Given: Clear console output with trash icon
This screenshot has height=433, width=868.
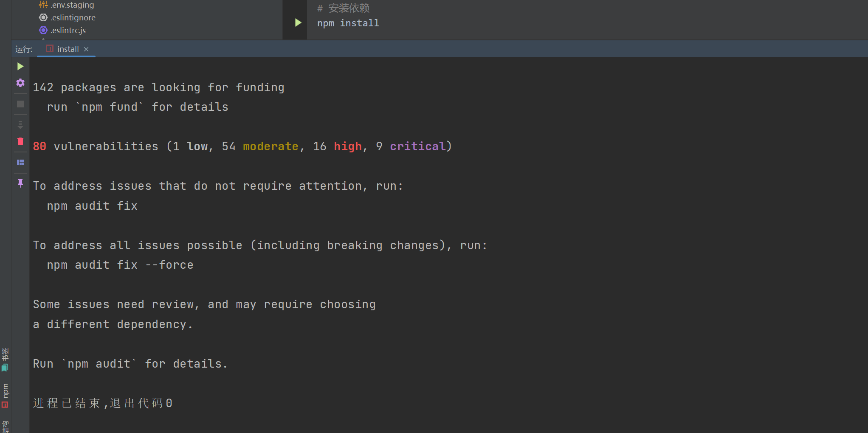Looking at the screenshot, I should click(20, 141).
